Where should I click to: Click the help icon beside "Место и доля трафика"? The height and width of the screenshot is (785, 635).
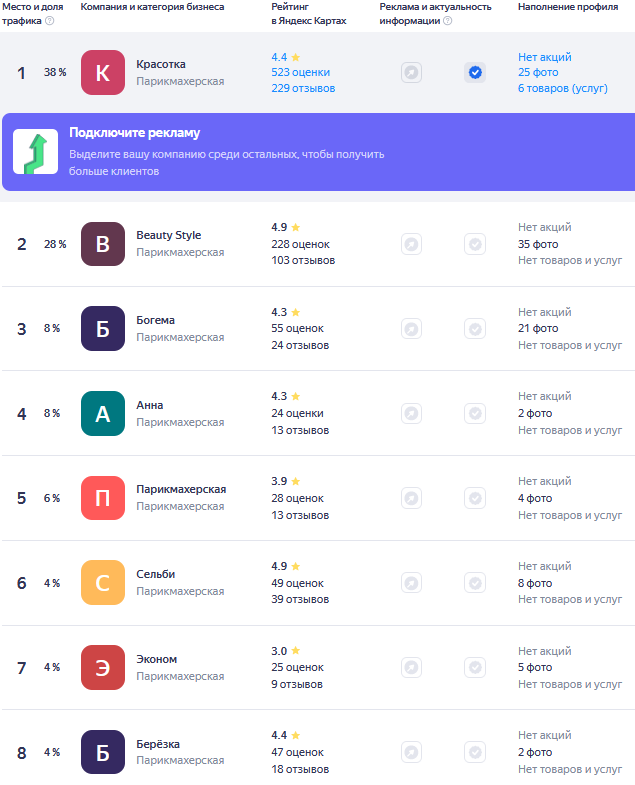coord(49,21)
